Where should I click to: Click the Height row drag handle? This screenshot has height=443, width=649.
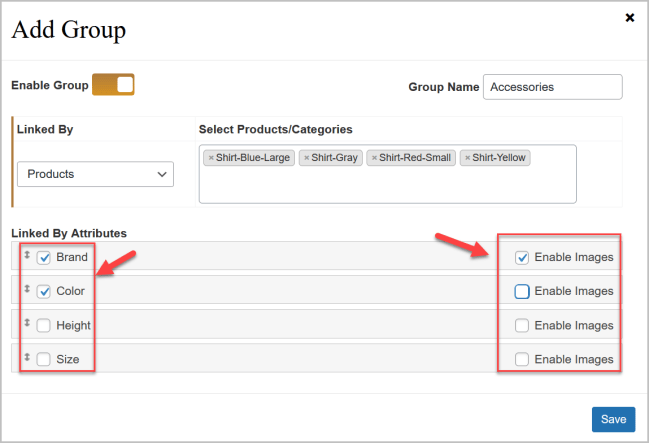[26, 324]
